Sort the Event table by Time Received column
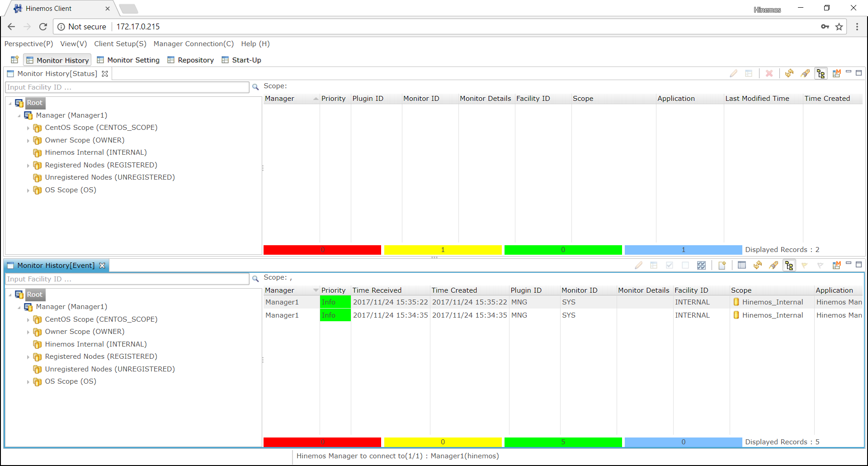Screen dimensions: 868x466 pyautogui.click(x=390, y=290)
